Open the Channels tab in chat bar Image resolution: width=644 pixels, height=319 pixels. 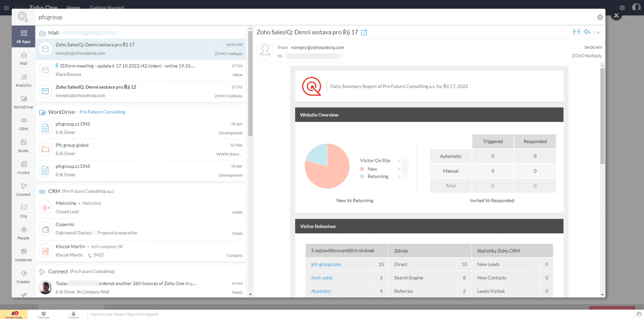43,315
